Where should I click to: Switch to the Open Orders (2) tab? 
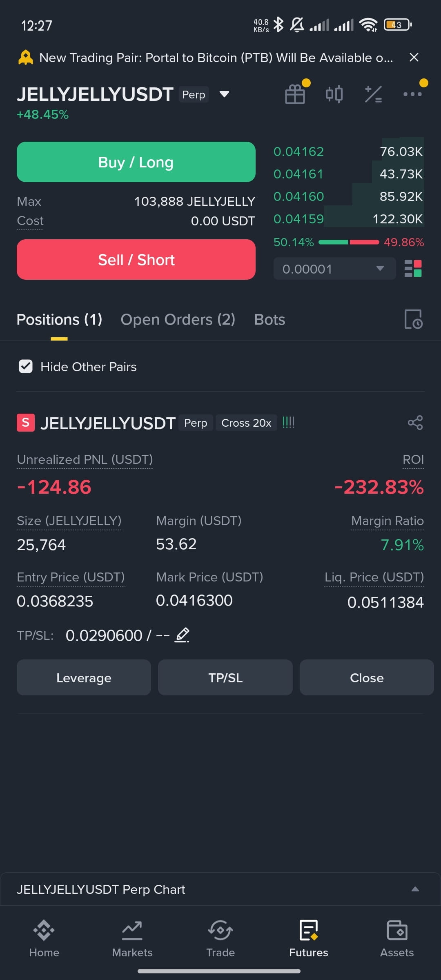(178, 319)
